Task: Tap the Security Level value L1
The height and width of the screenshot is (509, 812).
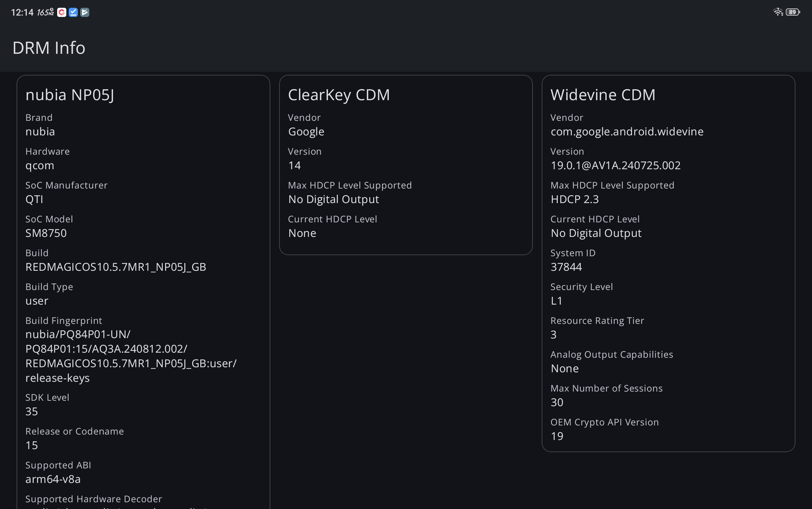Action: coord(556,301)
